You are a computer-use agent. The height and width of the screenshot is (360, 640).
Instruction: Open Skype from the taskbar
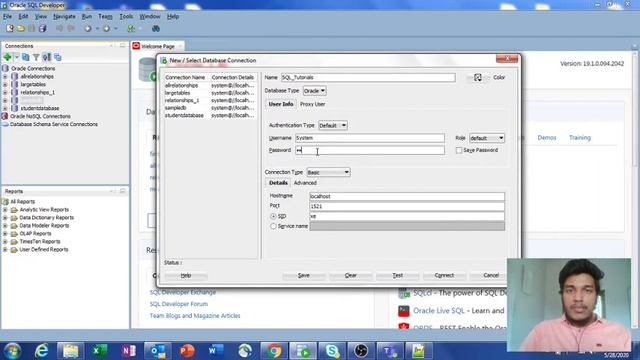point(332,351)
